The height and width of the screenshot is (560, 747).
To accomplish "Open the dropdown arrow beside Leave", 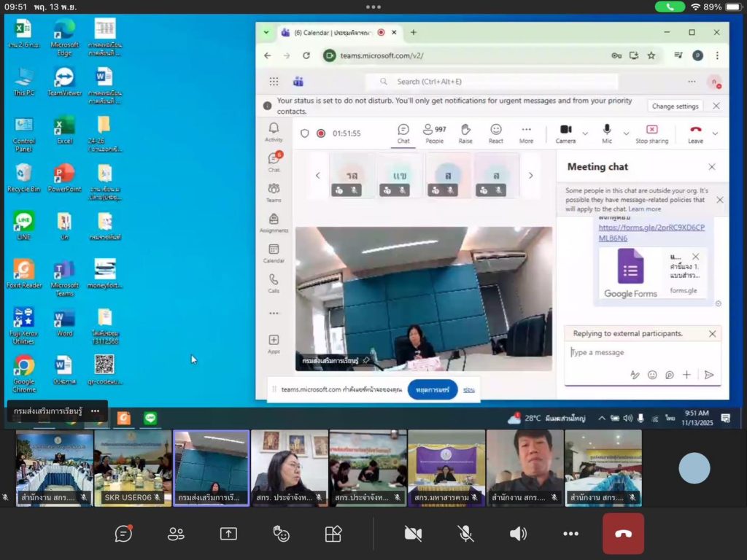I will [x=715, y=133].
